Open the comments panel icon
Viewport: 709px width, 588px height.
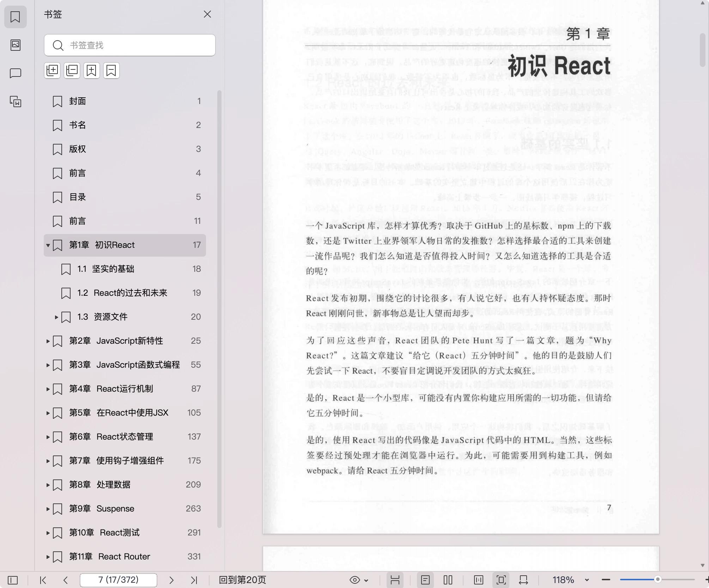pos(15,73)
